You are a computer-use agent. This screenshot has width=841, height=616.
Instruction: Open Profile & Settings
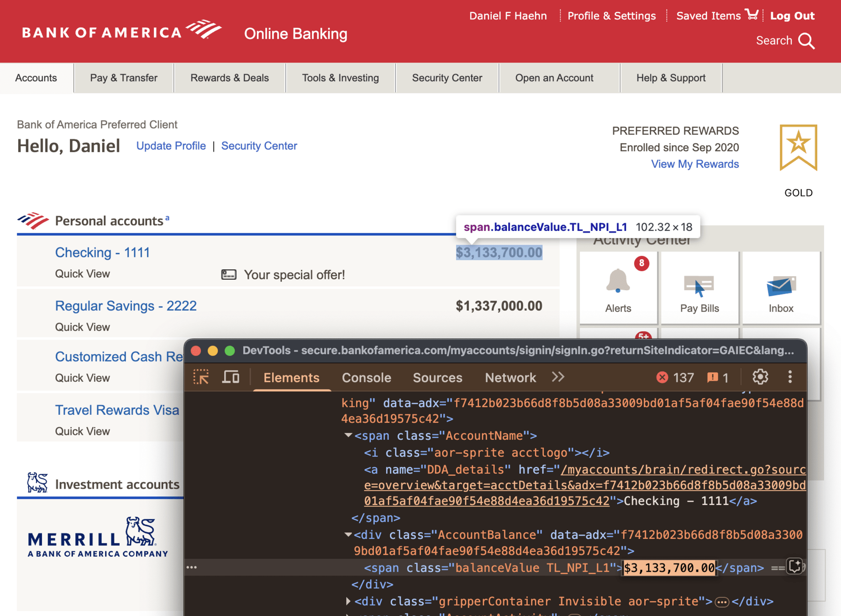611,16
